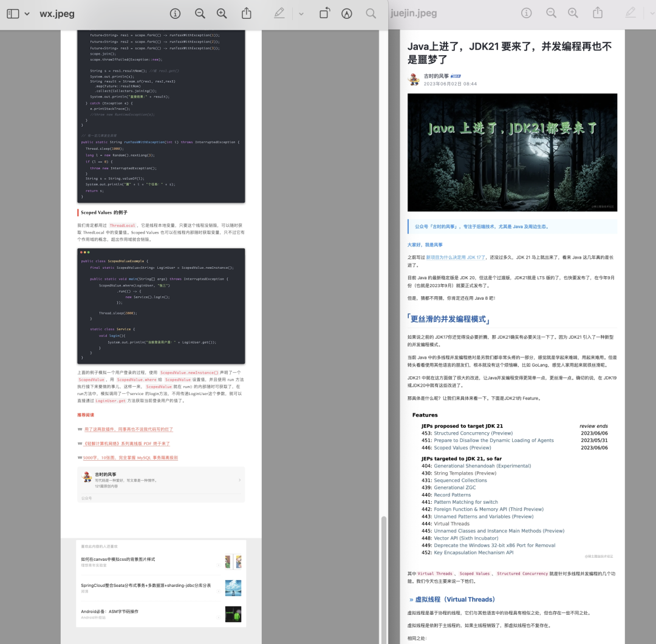Open sidebar view options chevron in wx.jpeg

tap(27, 14)
